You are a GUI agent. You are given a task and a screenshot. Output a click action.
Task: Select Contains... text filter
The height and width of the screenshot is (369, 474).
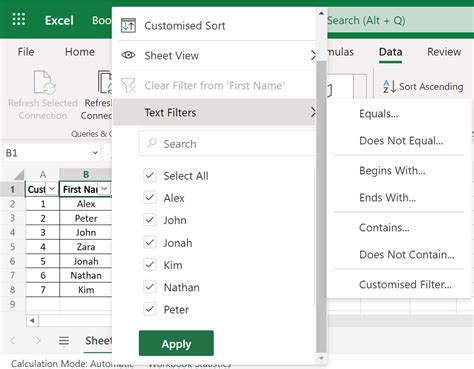[398, 228]
